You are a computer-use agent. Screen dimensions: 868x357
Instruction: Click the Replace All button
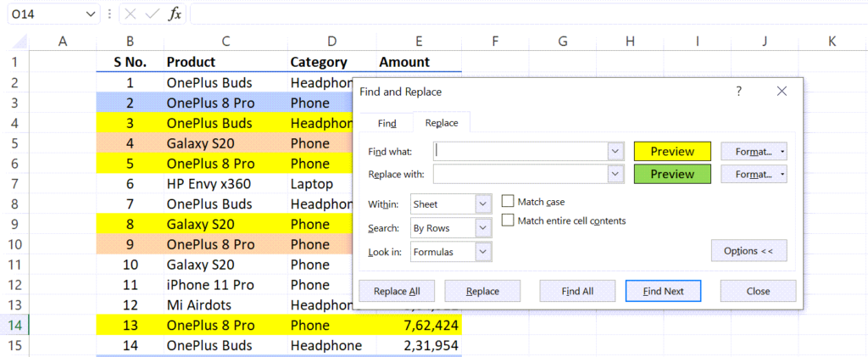pos(397,291)
